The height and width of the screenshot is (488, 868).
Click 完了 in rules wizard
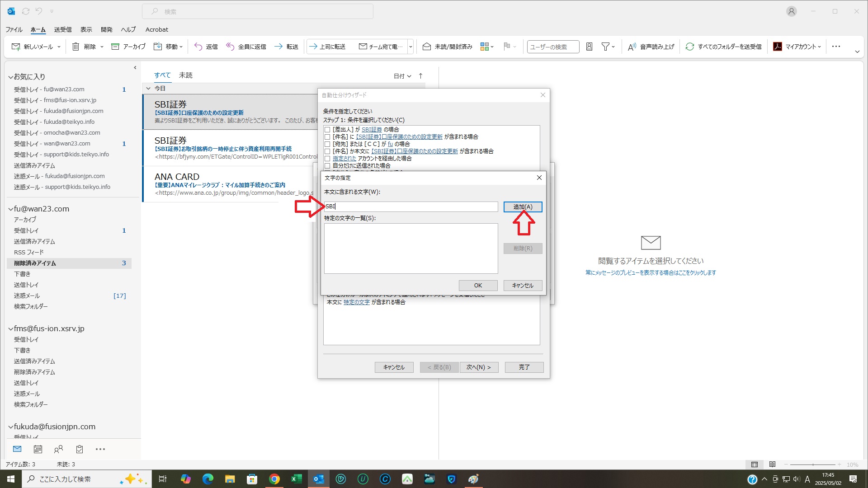[524, 367]
